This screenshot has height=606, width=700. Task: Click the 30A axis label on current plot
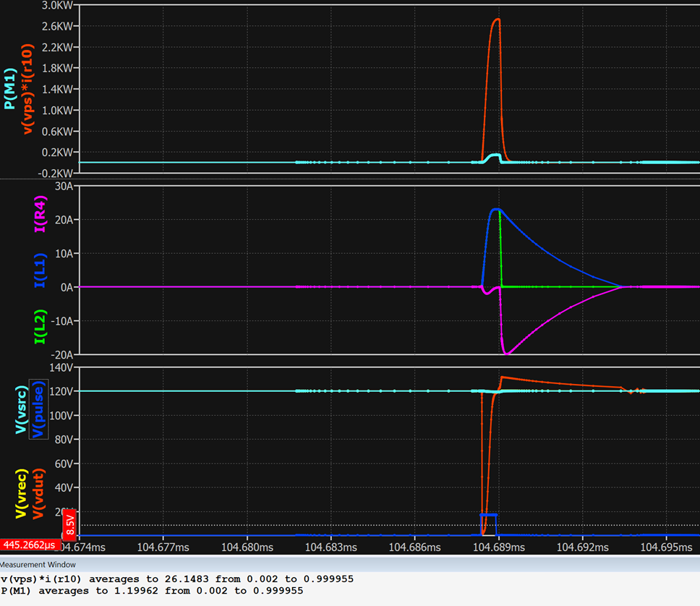pos(64,187)
